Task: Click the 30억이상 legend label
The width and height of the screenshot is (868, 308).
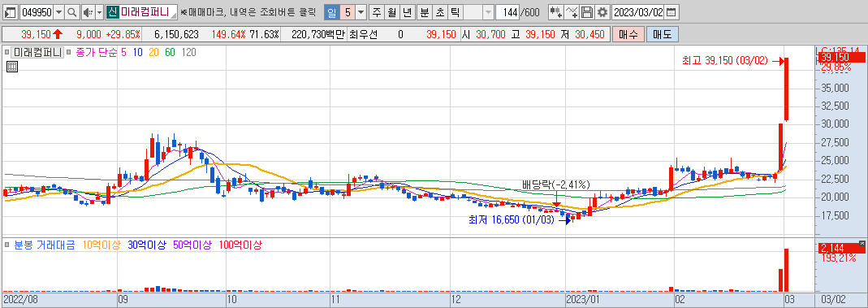Action: pos(147,245)
